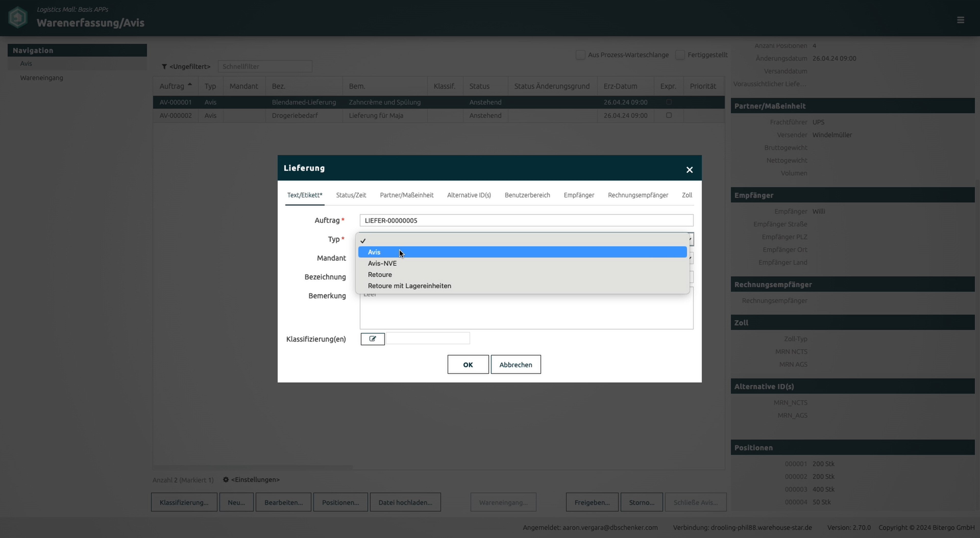Click the Bearbeiten... button
Viewport: 980px width, 538px height.
(x=284, y=502)
